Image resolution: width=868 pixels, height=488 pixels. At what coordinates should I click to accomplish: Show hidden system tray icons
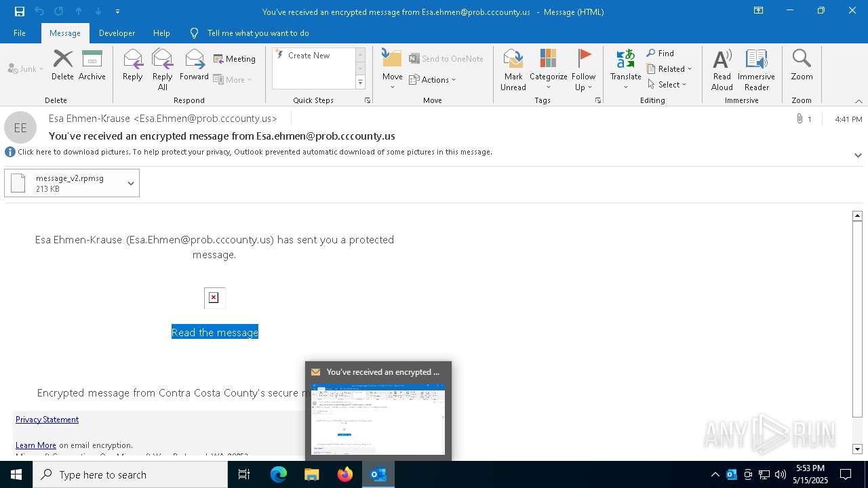click(x=715, y=474)
